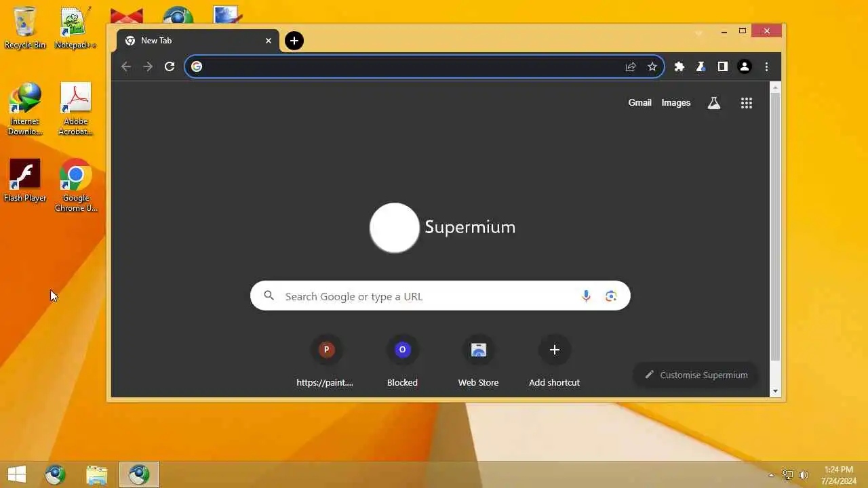Open the profile avatar menu
The height and width of the screenshot is (488, 868).
pyautogui.click(x=745, y=66)
